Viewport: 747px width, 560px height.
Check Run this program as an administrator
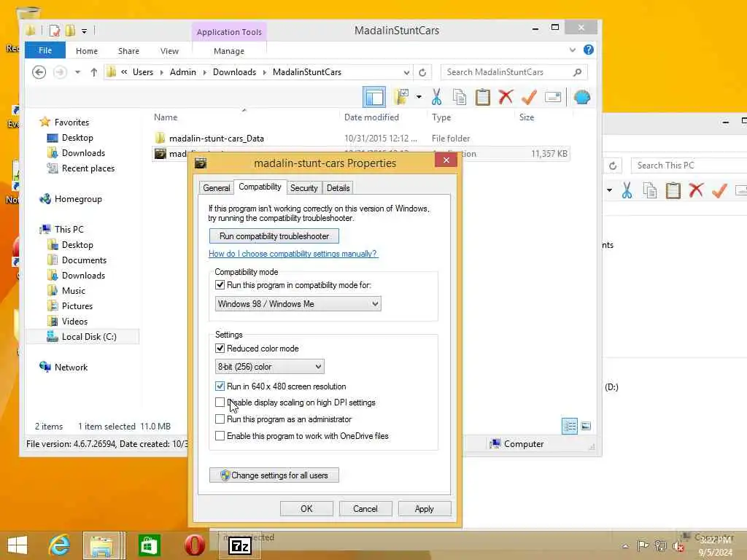(220, 419)
